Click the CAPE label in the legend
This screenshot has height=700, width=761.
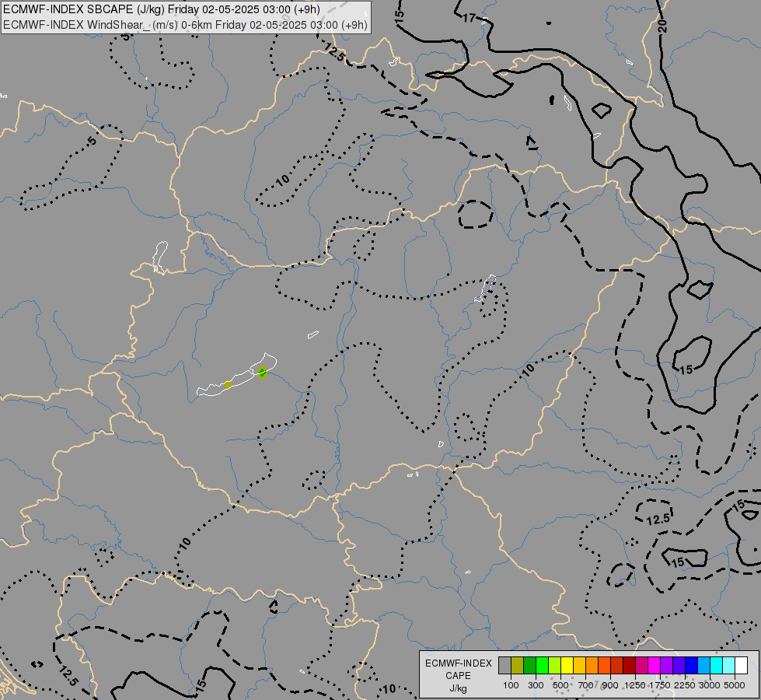[458, 676]
